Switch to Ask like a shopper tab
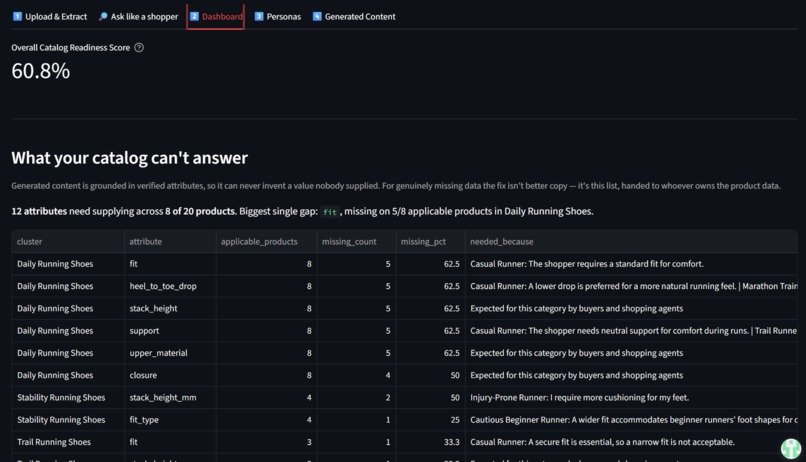Viewport: 806px width, 462px height. [138, 16]
